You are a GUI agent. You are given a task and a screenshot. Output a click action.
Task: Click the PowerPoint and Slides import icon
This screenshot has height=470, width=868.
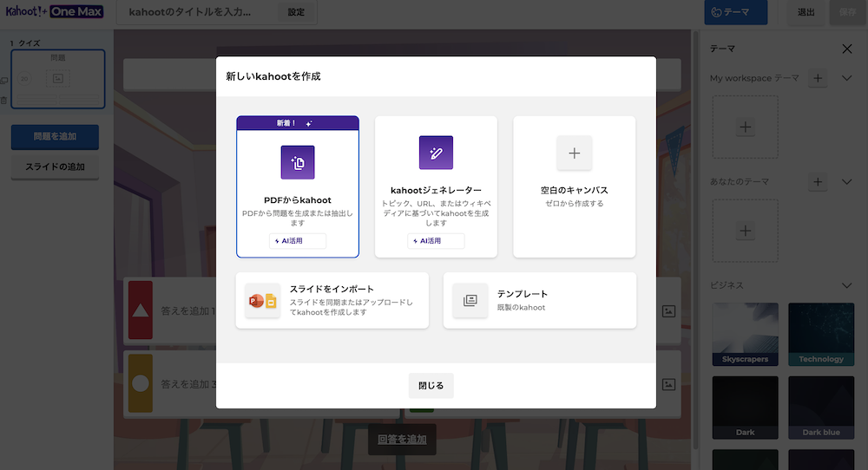[x=262, y=301]
